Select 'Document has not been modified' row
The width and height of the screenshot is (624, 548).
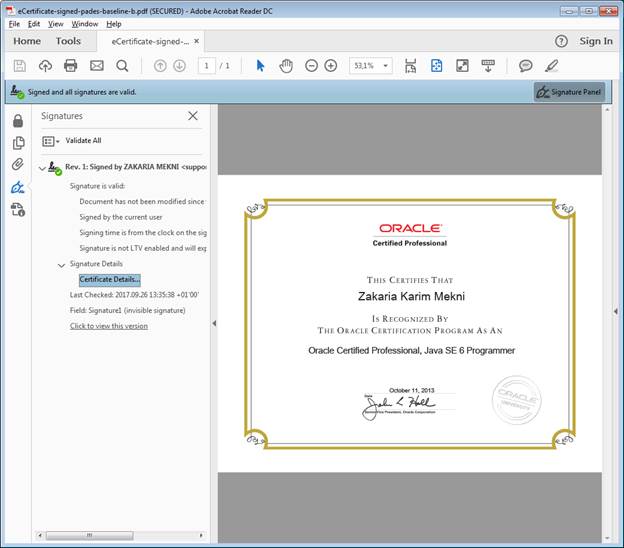pyautogui.click(x=142, y=201)
